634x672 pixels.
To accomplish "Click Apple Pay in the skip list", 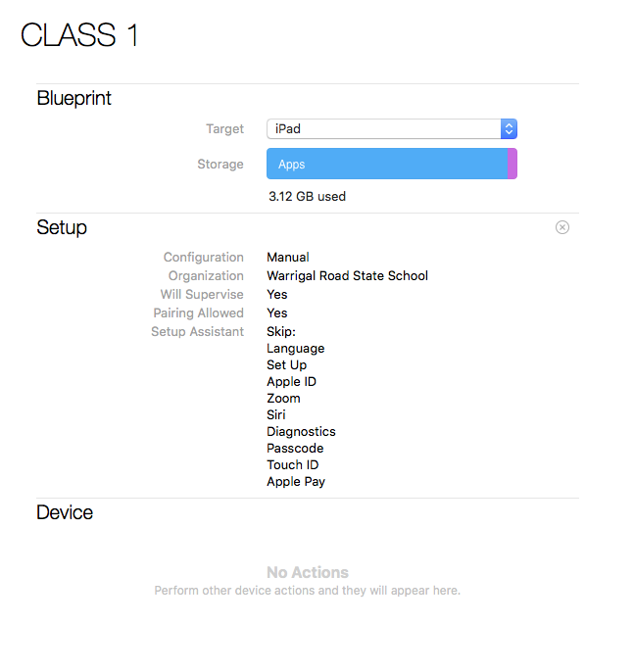I will [x=296, y=482].
